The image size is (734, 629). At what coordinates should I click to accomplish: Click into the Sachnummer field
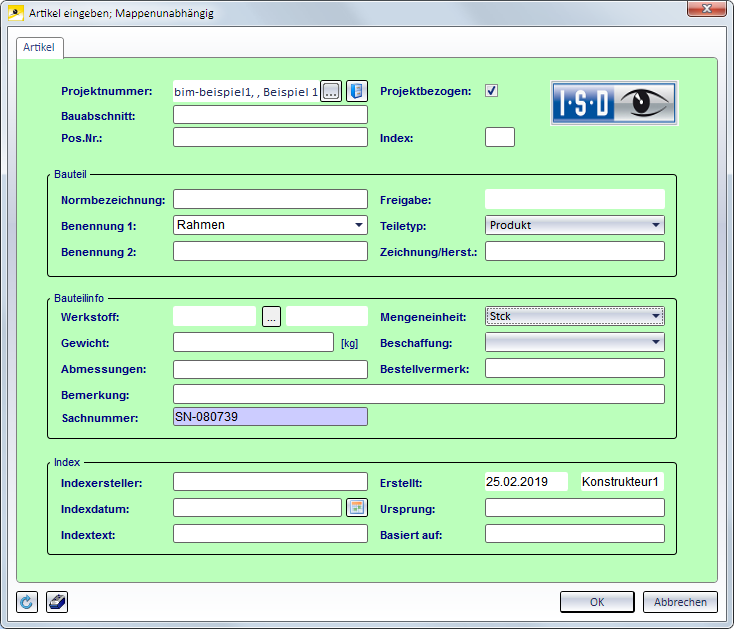[270, 417]
